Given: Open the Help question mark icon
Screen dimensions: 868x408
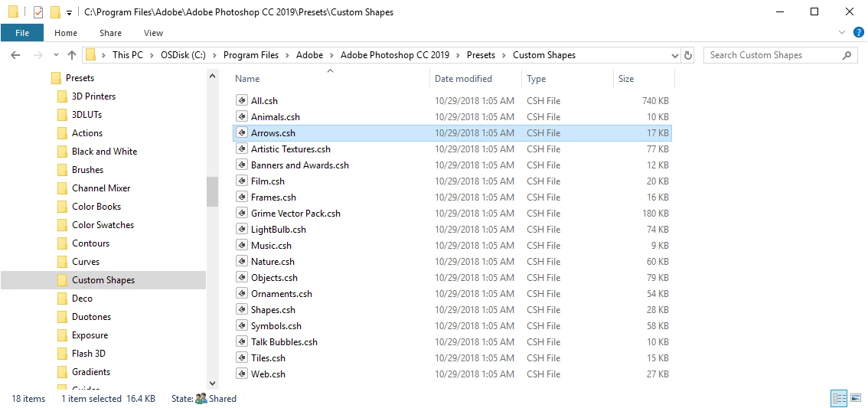Looking at the screenshot, I should [858, 33].
